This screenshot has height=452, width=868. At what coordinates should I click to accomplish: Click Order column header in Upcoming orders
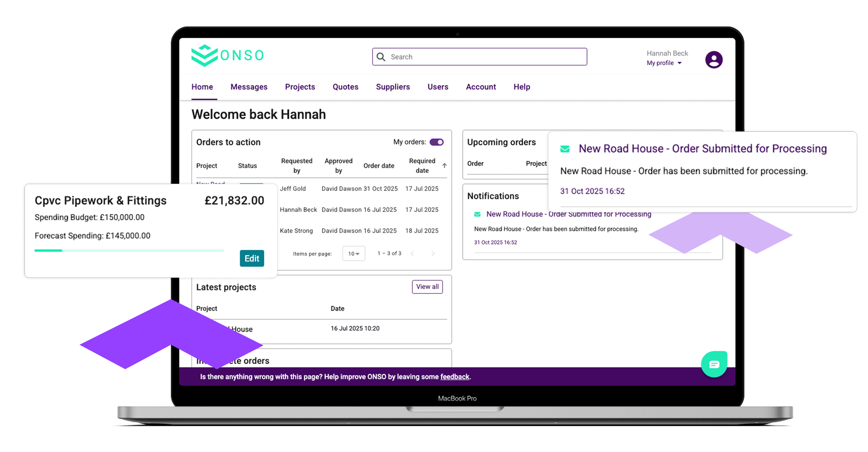(475, 164)
